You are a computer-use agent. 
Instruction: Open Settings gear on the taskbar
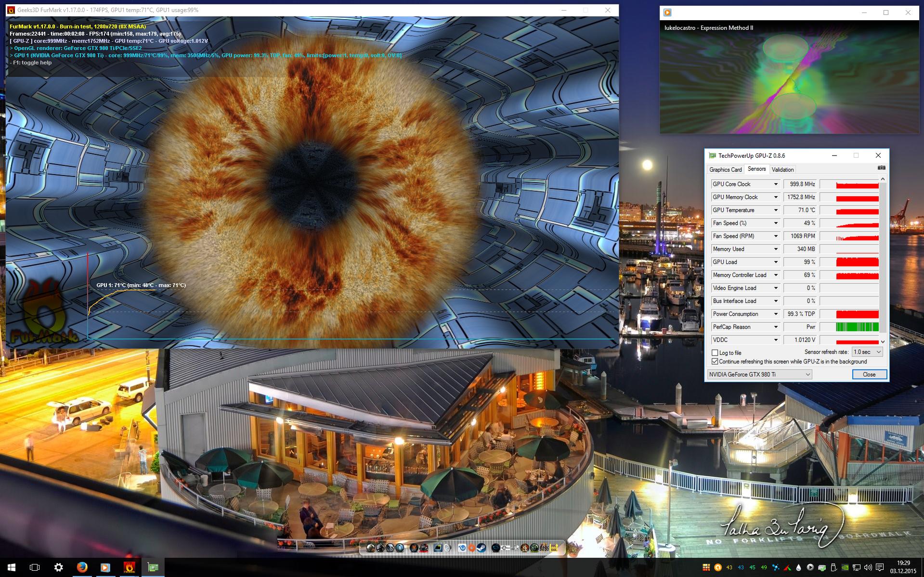(x=58, y=567)
